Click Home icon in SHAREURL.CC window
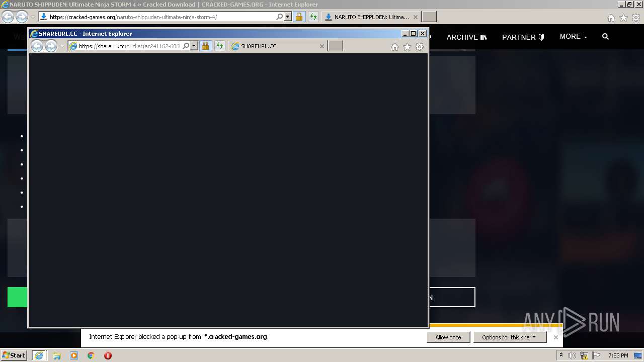Screen dimensions: 644x362 [395, 47]
